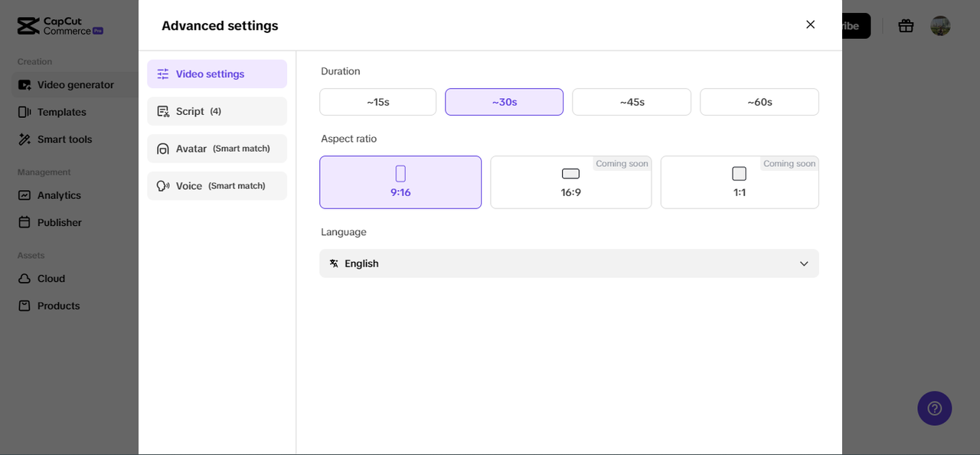Click the Script document icon
This screenshot has height=455, width=980.
163,111
